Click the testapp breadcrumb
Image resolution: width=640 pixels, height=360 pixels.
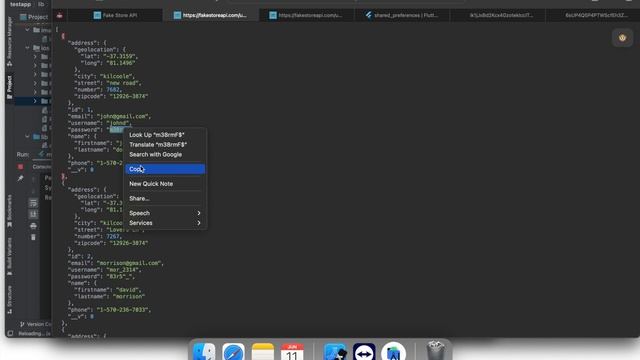(x=20, y=4)
